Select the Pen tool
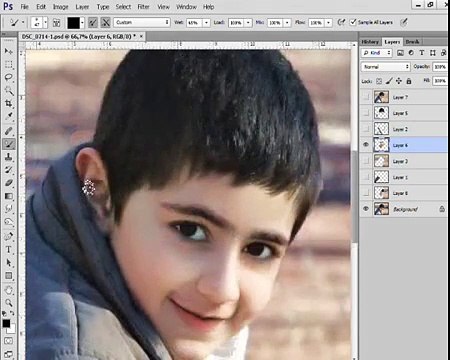The width and height of the screenshot is (450, 360). point(9,236)
